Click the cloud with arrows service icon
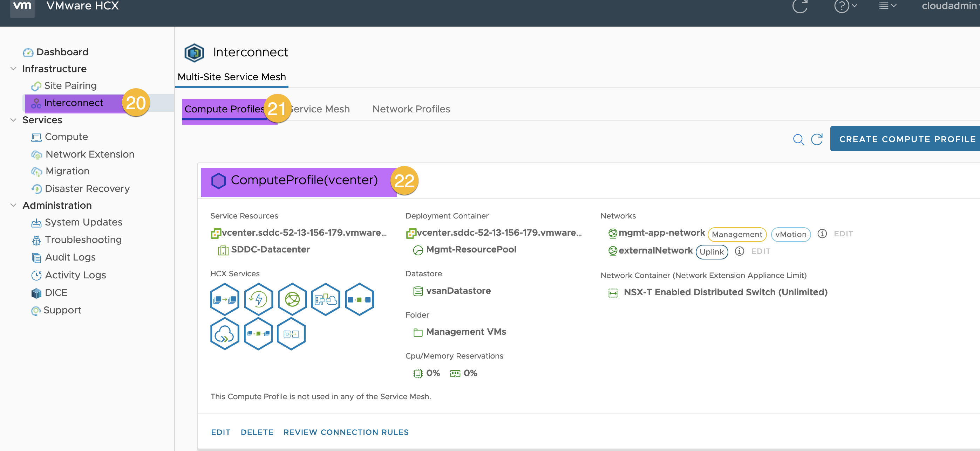Screen dimensions: 980x451 coord(225,334)
